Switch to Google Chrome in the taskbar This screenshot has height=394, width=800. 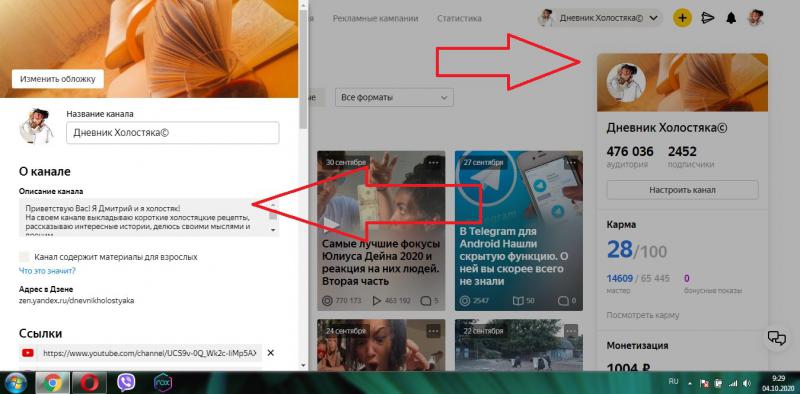coord(52,383)
